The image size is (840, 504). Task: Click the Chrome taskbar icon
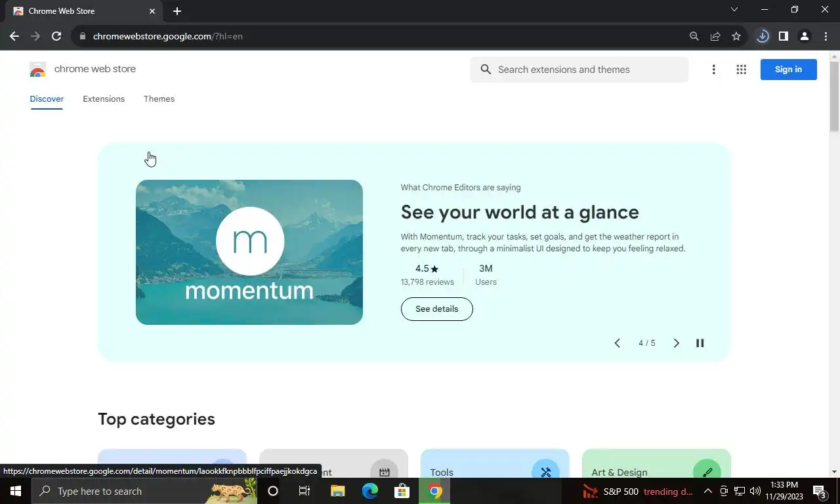click(435, 491)
